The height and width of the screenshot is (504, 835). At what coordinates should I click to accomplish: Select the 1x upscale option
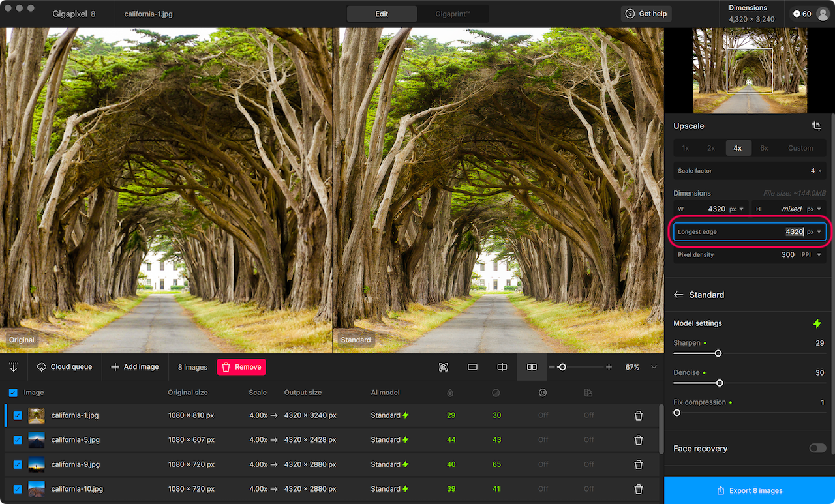coord(686,148)
